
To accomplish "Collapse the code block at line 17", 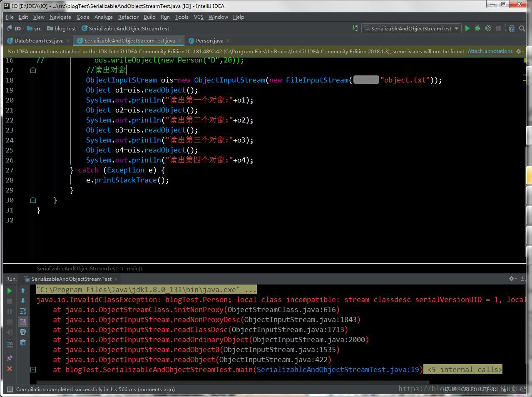I will click(x=33, y=70).
